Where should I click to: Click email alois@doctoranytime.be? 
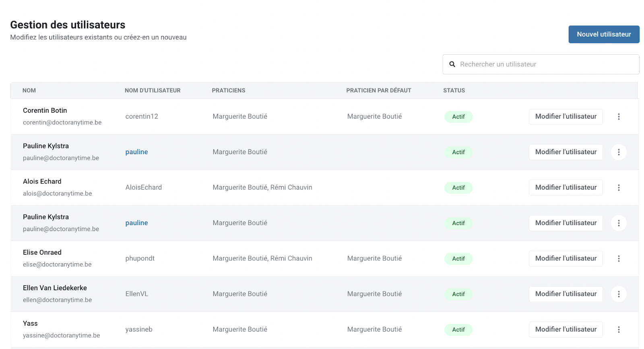coord(58,194)
